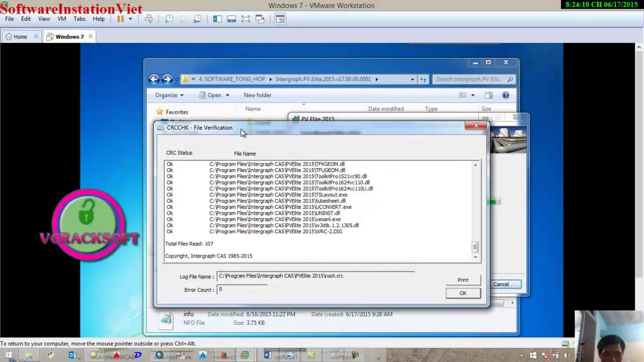Open the VMware Edit menu
This screenshot has height=362, width=644.
[26, 19]
